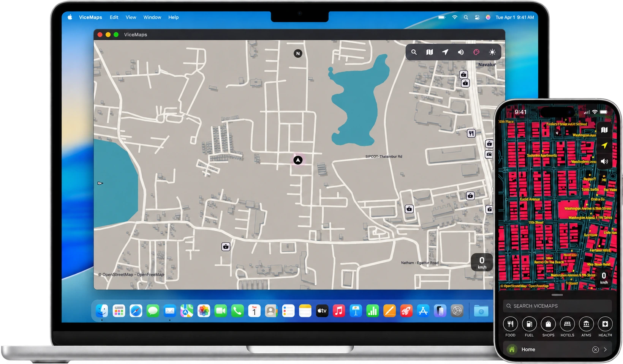Open Contacts from the Dock
623x364 pixels.
271,311
